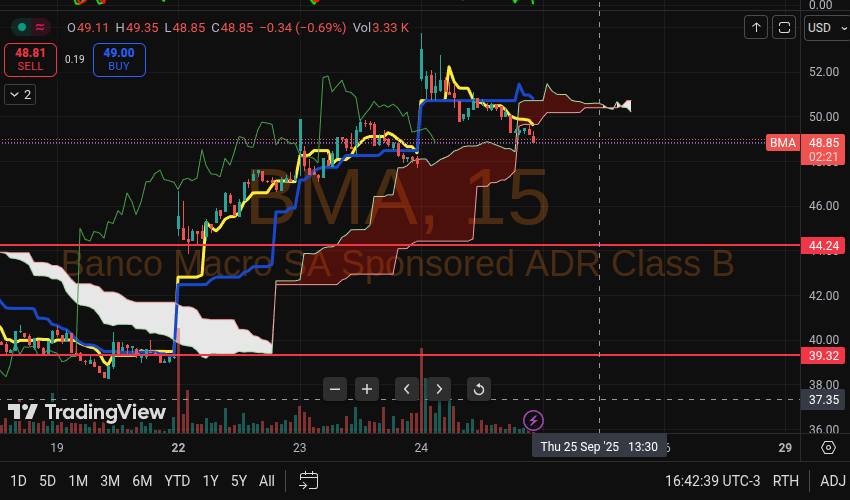
Task: Select the 1M time range
Action: pos(78,481)
